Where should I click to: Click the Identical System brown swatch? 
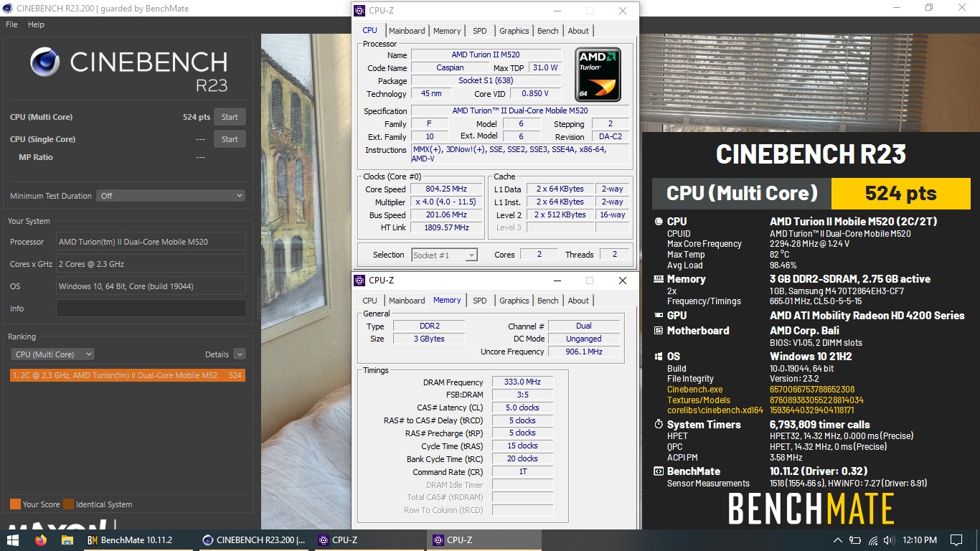click(x=68, y=504)
